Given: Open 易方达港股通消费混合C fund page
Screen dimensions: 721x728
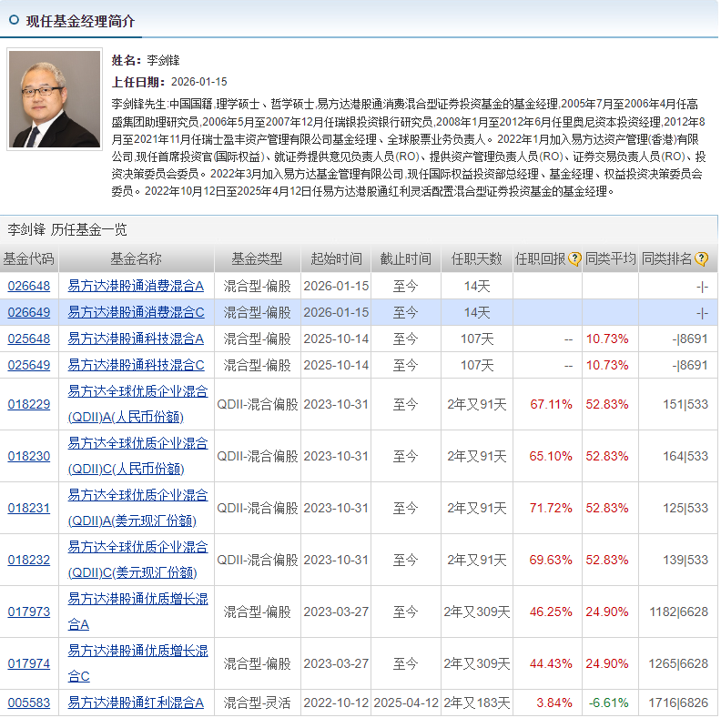Looking at the screenshot, I should (x=136, y=312).
